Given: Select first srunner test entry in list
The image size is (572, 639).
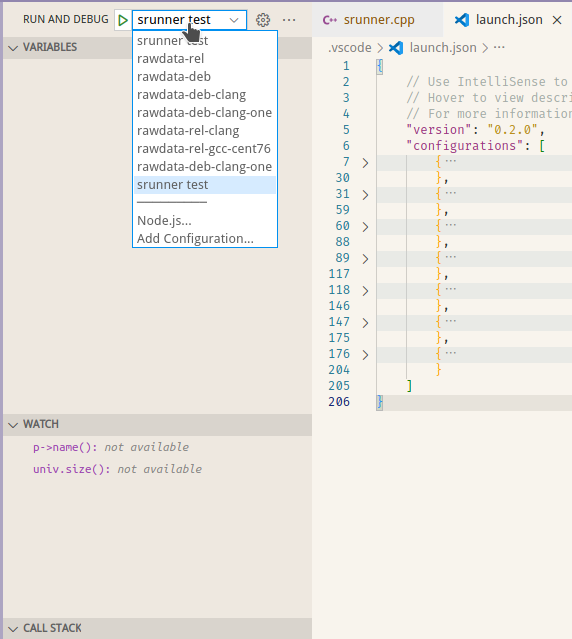Looking at the screenshot, I should coord(205,41).
